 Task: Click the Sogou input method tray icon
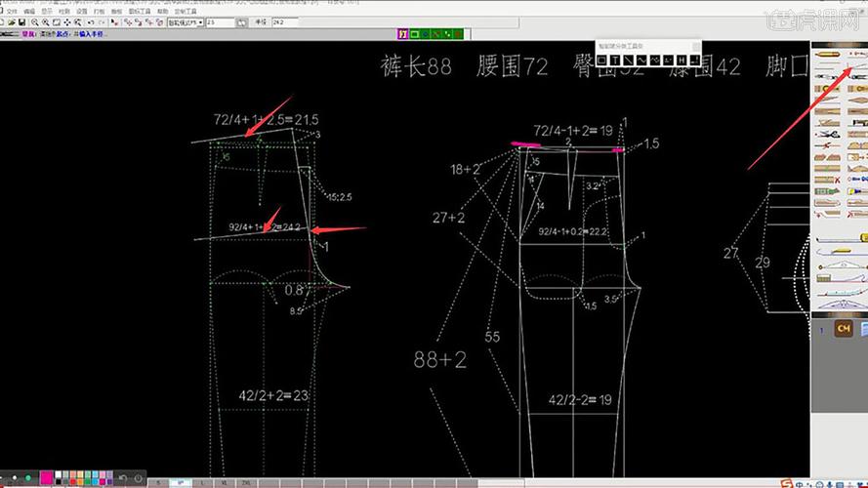pyautogui.click(x=787, y=485)
